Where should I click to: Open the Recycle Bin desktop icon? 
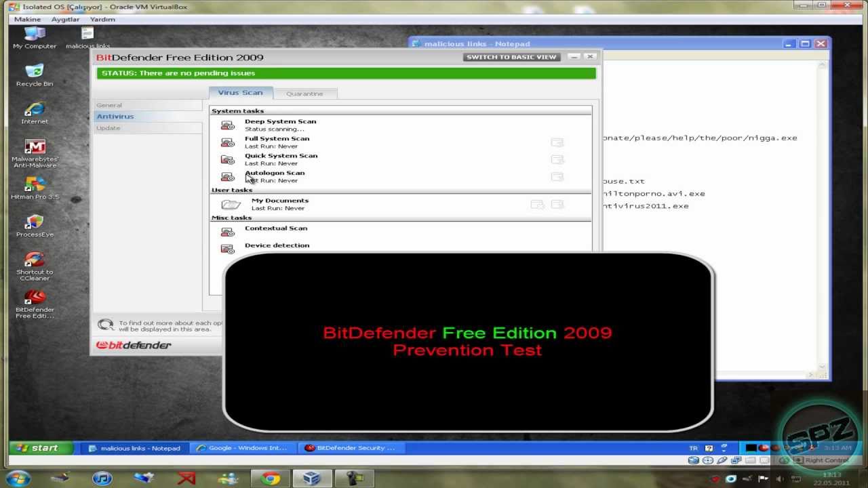[x=35, y=75]
